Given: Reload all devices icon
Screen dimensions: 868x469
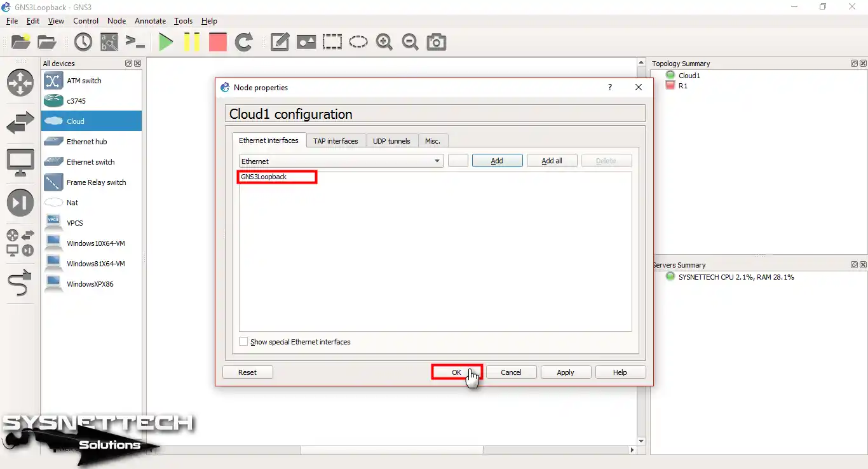Looking at the screenshot, I should (244, 43).
